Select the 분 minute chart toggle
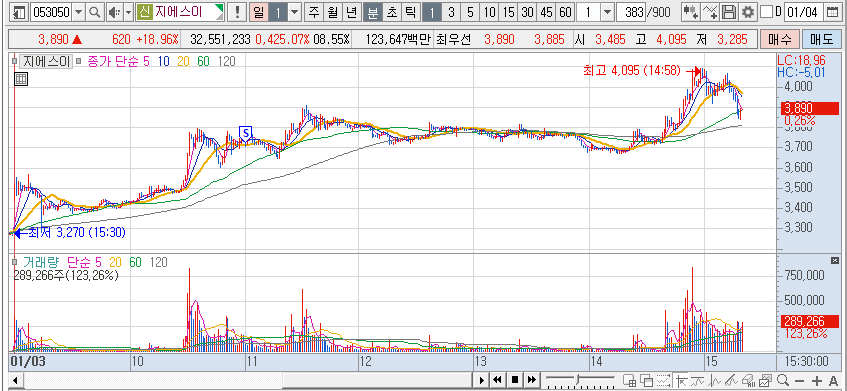Screen dimensions: 847x391 click(x=372, y=12)
